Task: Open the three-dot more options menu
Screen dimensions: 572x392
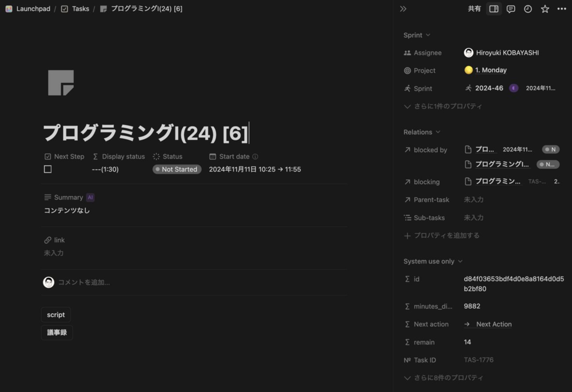Action: click(x=562, y=9)
